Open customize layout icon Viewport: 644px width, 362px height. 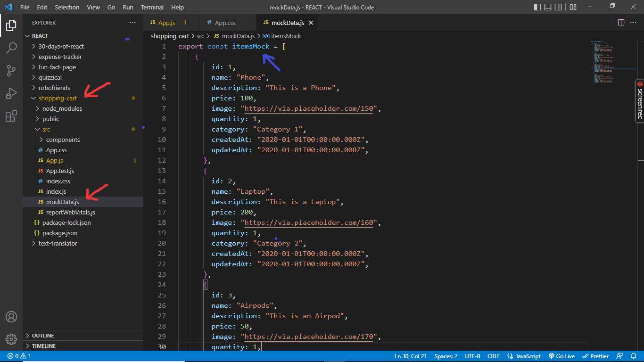573,7
